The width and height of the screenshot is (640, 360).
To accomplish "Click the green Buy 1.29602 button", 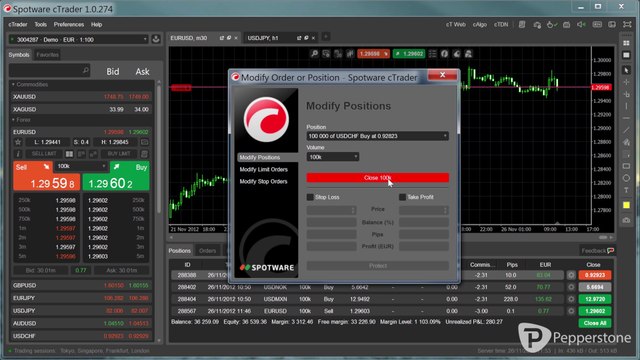I will click(116, 176).
